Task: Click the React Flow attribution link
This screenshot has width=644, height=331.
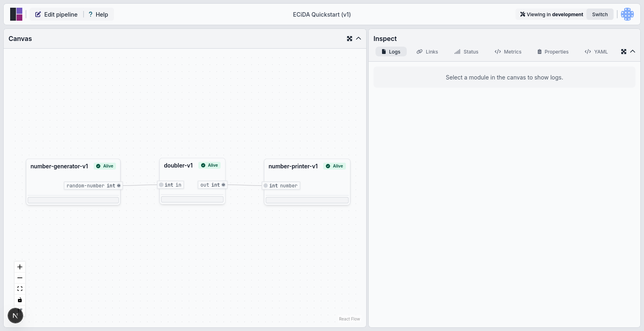Action: [x=349, y=319]
